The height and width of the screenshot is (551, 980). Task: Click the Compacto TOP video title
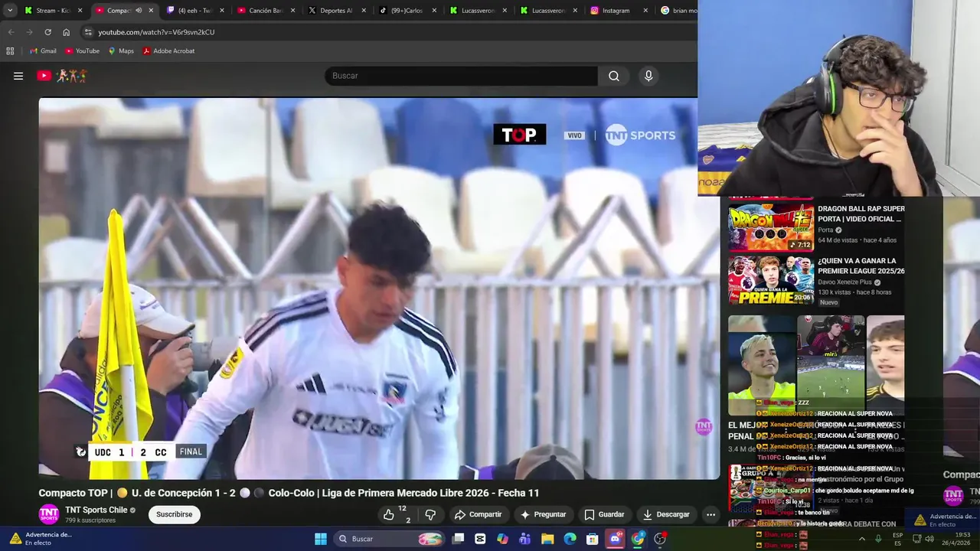(289, 493)
